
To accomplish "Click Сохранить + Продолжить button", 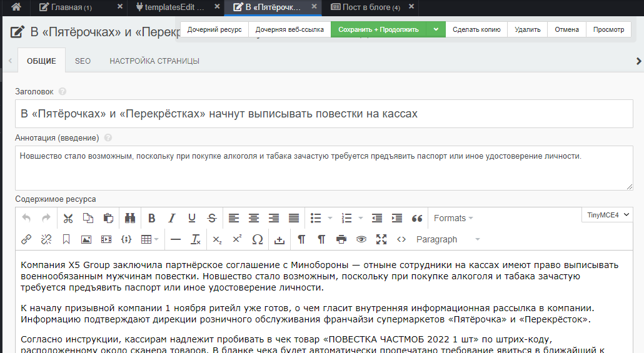I will pos(379,29).
